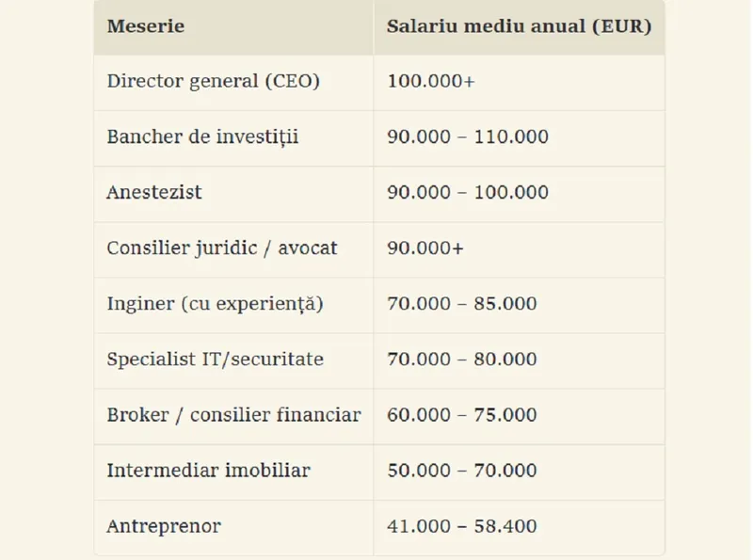Select the "Director general (CEO)" cell

coord(214,82)
